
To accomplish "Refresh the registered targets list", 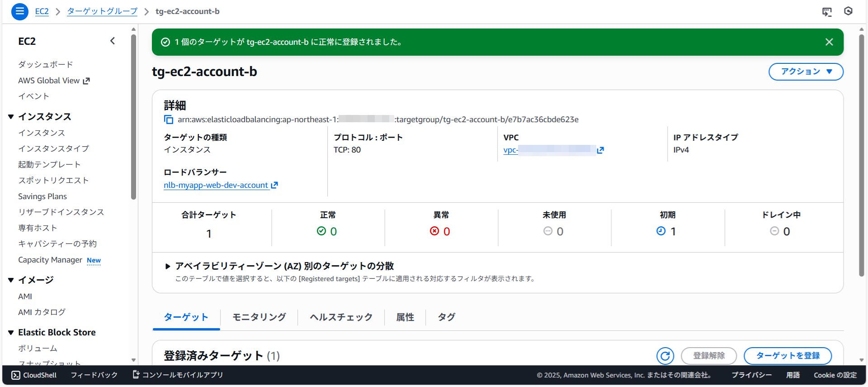I will (665, 356).
